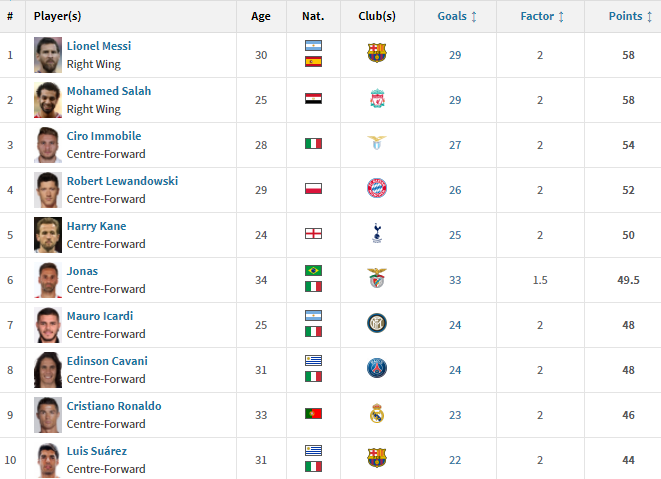
Task: Select the Lazio eagle crest
Action: (x=377, y=143)
